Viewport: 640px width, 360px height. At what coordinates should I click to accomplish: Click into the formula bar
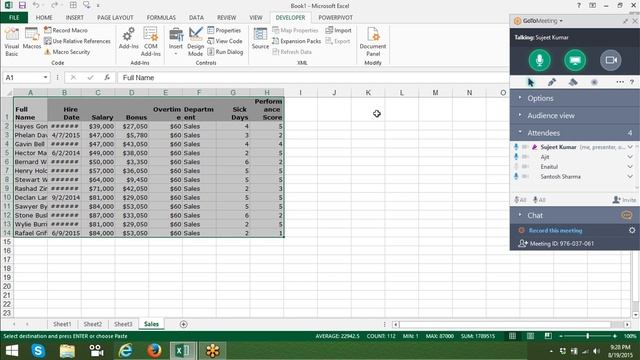312,78
